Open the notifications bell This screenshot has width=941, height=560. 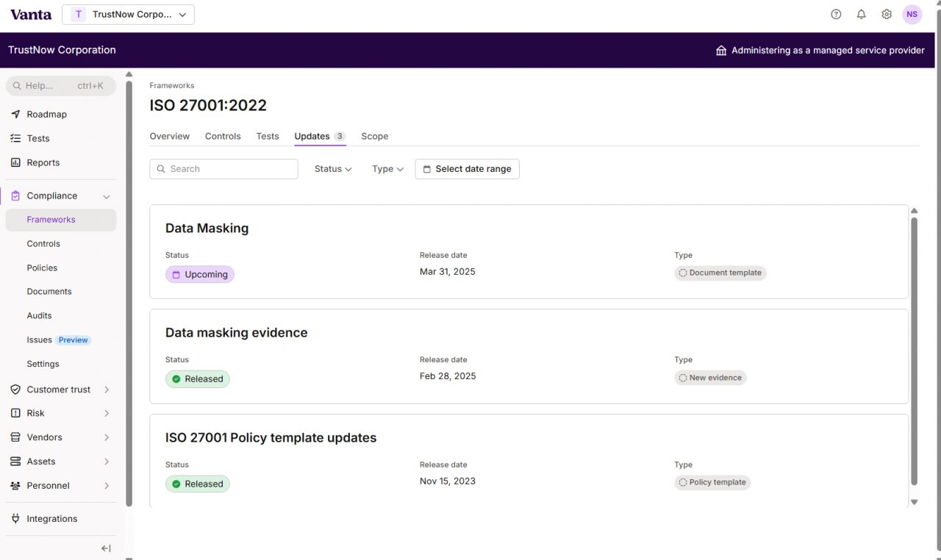point(862,14)
